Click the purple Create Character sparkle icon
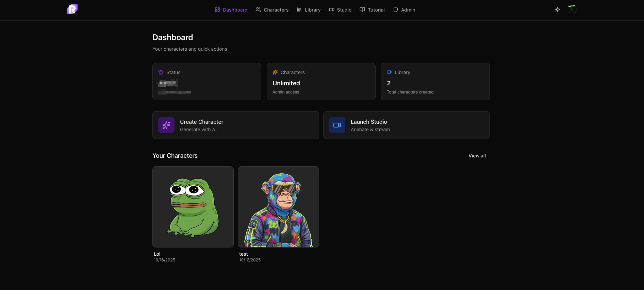 pyautogui.click(x=166, y=125)
